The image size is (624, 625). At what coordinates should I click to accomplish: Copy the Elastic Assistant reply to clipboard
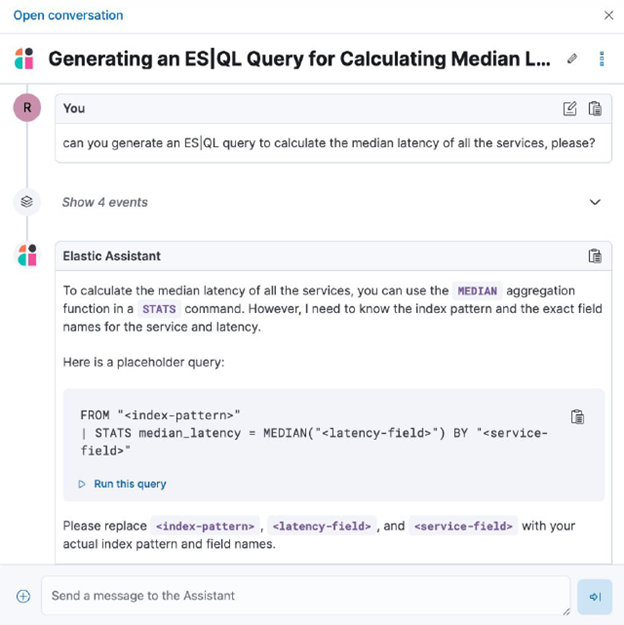click(x=595, y=256)
